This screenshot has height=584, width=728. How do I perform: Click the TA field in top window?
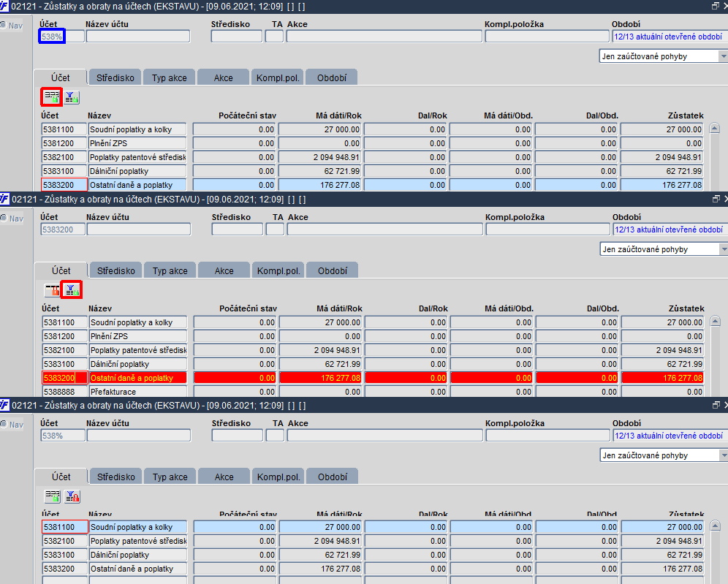pos(274,37)
